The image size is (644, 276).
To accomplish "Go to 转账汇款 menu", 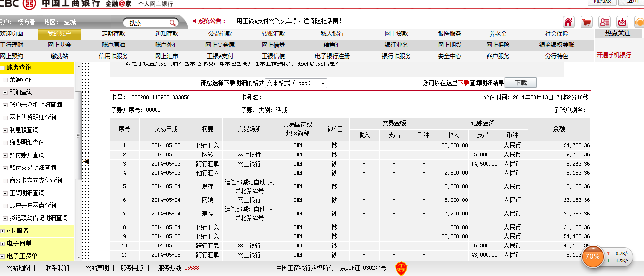I will point(273,34).
